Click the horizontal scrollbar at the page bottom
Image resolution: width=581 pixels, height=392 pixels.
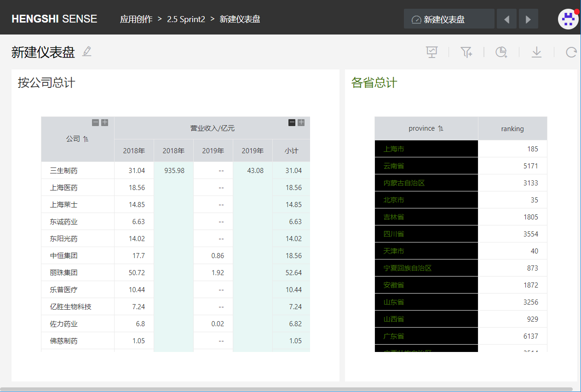[286, 389]
